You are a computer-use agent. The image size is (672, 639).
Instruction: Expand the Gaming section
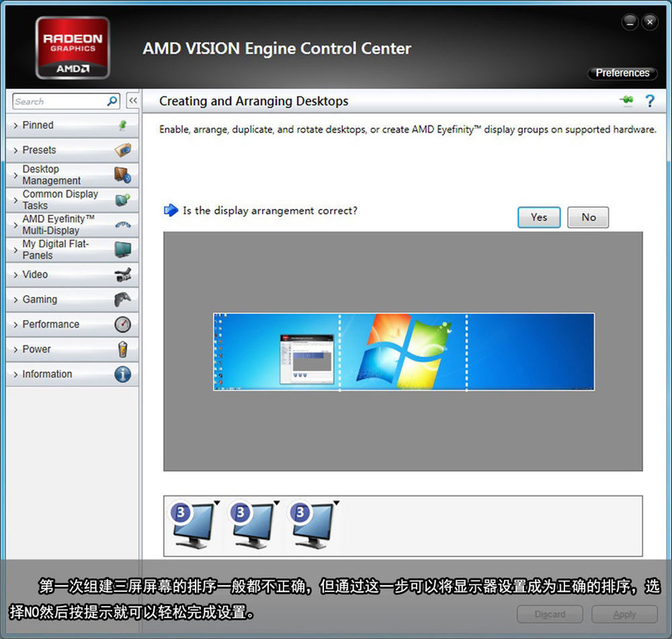pyautogui.click(x=72, y=299)
